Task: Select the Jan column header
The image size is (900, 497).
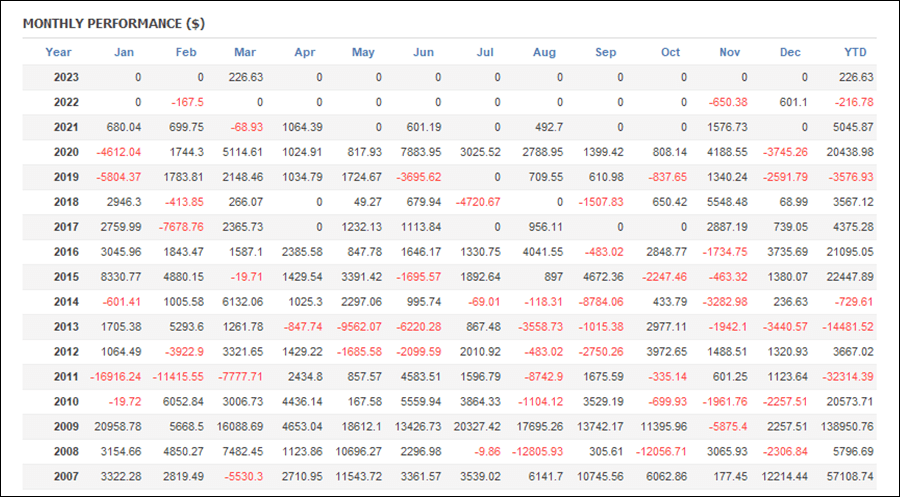Action: [x=123, y=52]
